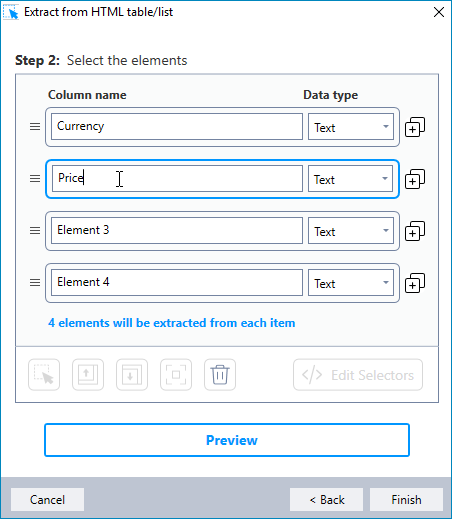Click the duplicate icon beside Element 3 row
This screenshot has height=519, width=452.
point(415,231)
